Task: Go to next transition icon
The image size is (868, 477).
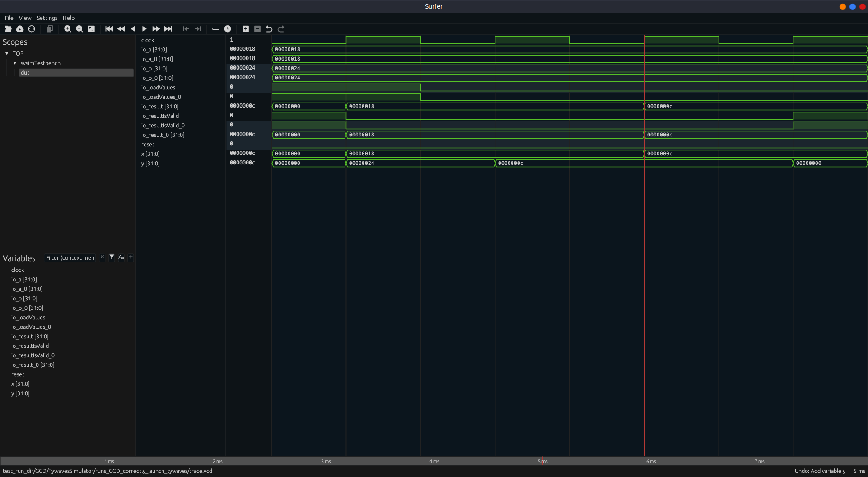Action: (198, 29)
